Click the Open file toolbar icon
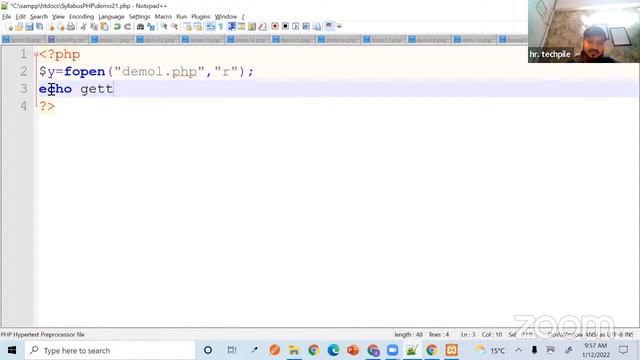The image size is (640, 360). click(x=19, y=27)
